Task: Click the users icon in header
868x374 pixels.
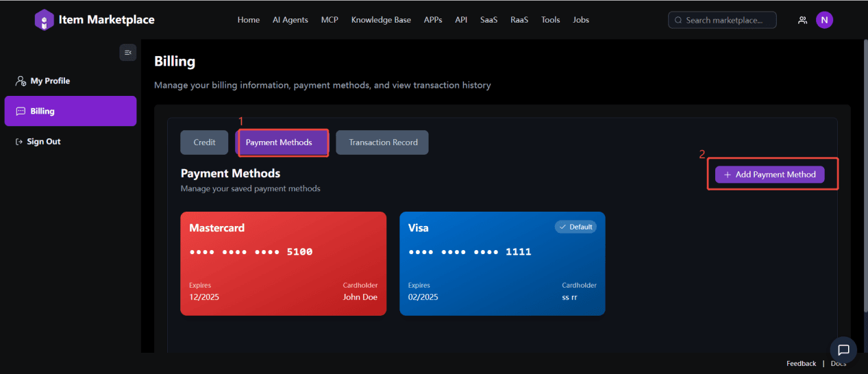Action: pyautogui.click(x=802, y=21)
